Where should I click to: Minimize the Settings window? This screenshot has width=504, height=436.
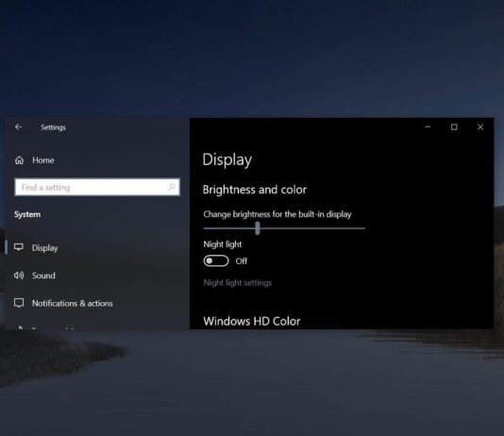428,126
